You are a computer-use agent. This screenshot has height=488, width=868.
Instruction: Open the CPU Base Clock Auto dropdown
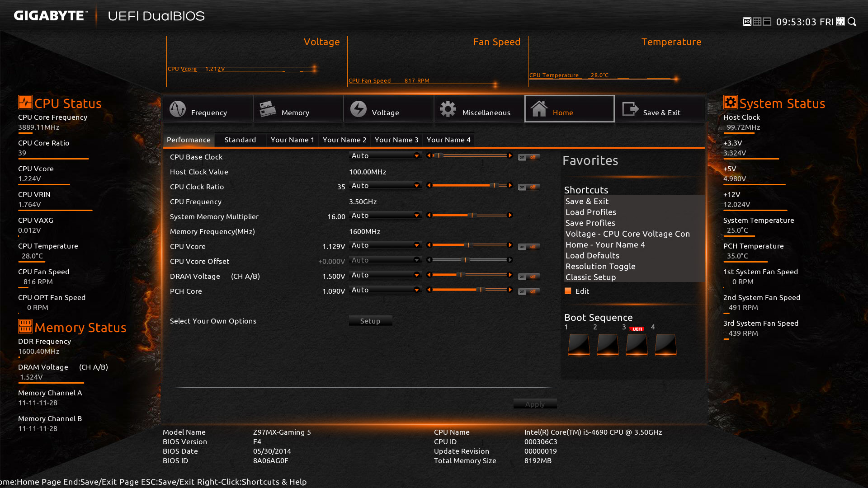pyautogui.click(x=385, y=155)
